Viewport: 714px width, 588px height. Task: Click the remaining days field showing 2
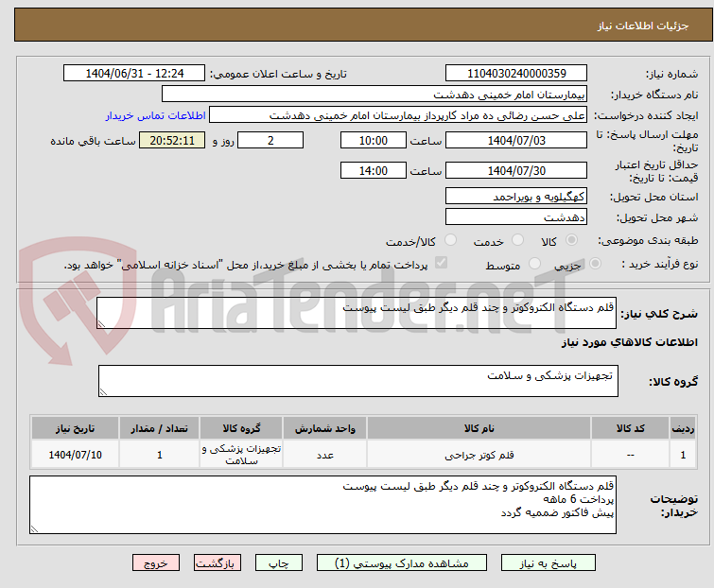point(270,140)
